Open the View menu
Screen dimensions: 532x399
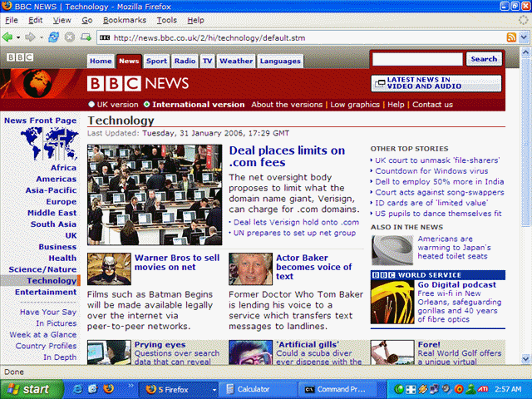62,20
